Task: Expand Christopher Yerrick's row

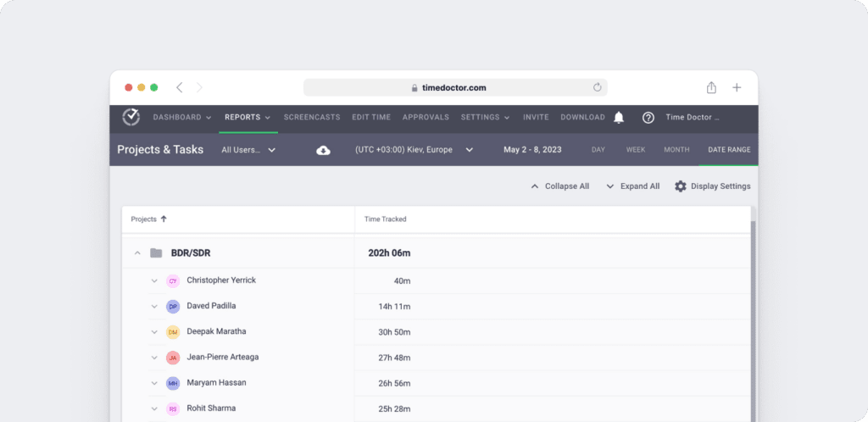Action: point(154,281)
